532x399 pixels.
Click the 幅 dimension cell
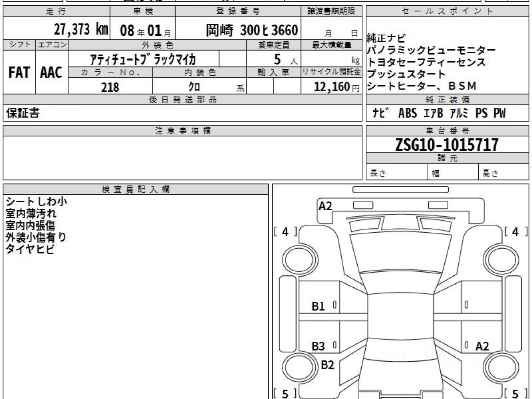pos(454,172)
